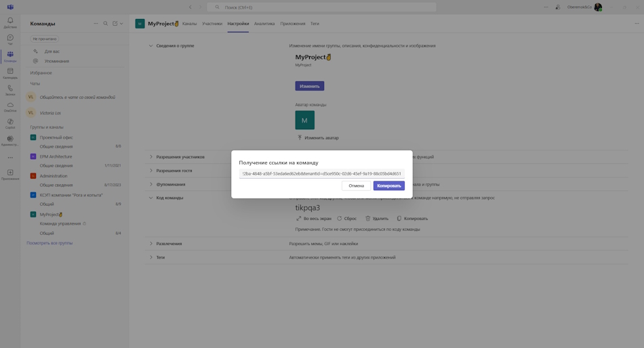Switch to the Каналы tab
The width and height of the screenshot is (644, 348).
click(x=189, y=24)
